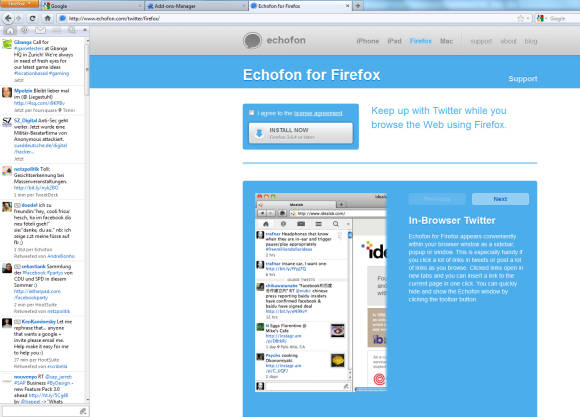Open the search engine chooser dropdown

point(546,18)
